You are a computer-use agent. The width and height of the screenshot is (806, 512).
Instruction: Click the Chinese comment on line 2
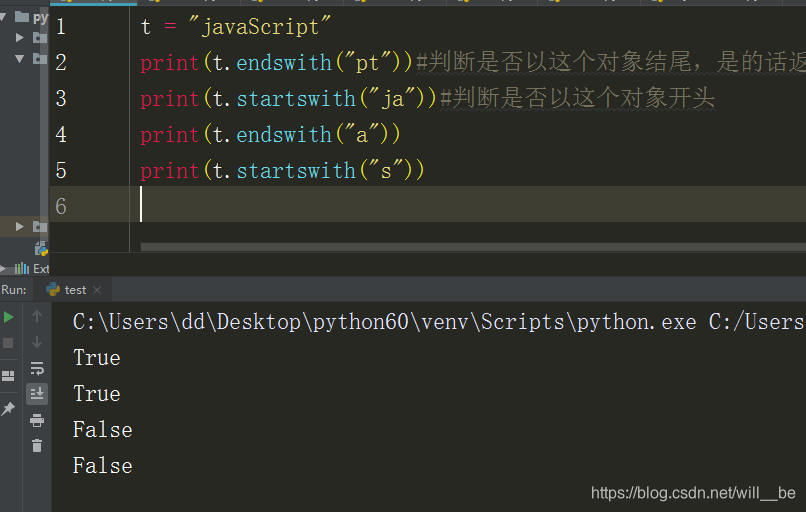coord(611,62)
